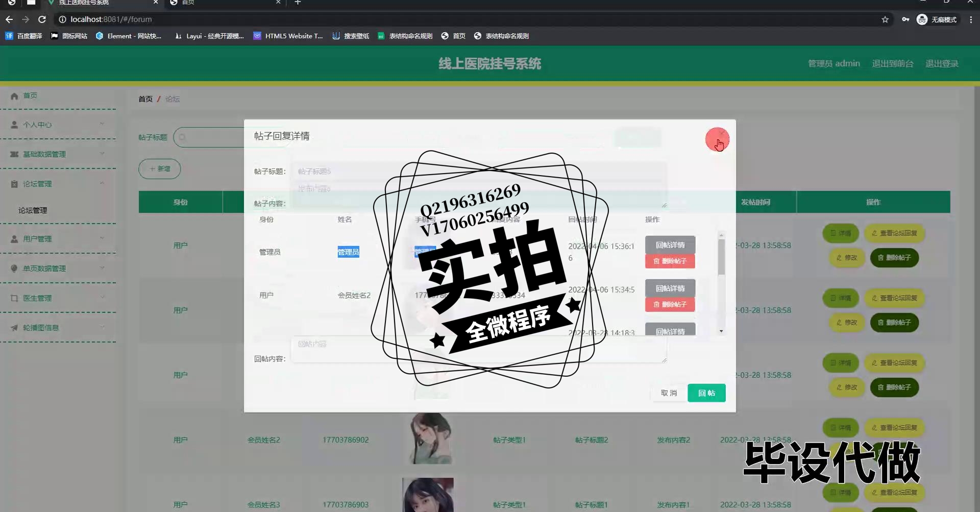Collapse the 论坛管理 sidebar menu
This screenshot has width=980, height=512.
tap(58, 184)
